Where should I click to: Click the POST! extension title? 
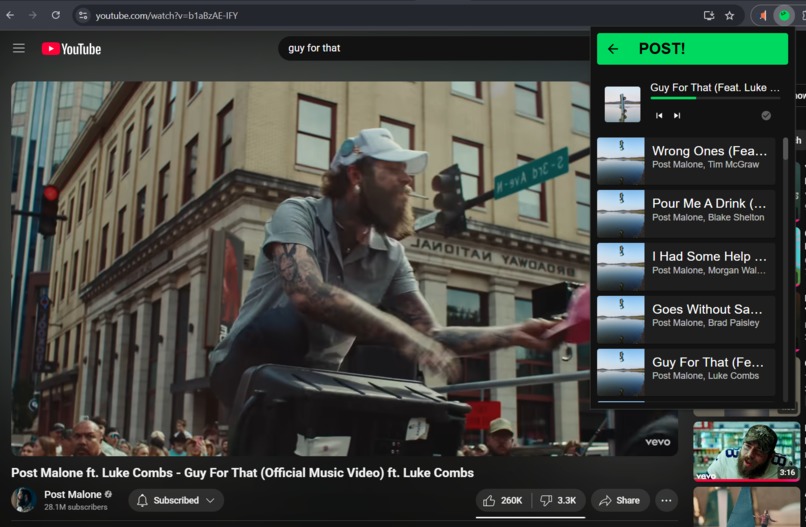pos(662,49)
